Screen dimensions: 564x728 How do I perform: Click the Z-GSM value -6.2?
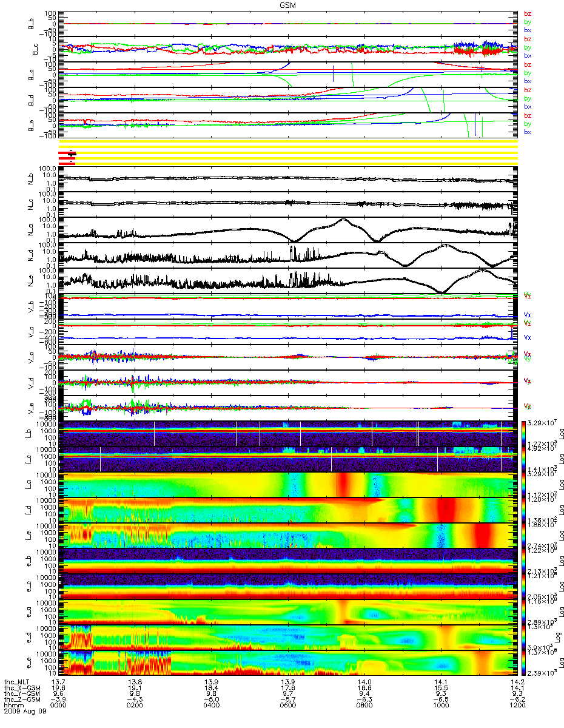point(517,700)
